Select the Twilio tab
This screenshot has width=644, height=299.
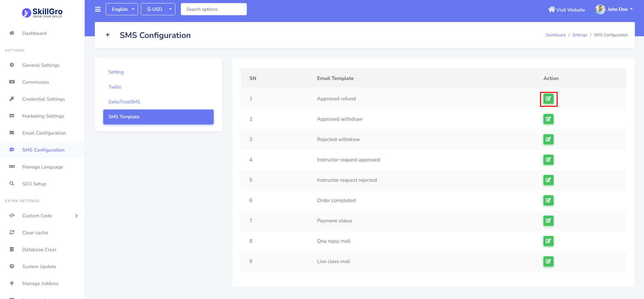click(115, 87)
